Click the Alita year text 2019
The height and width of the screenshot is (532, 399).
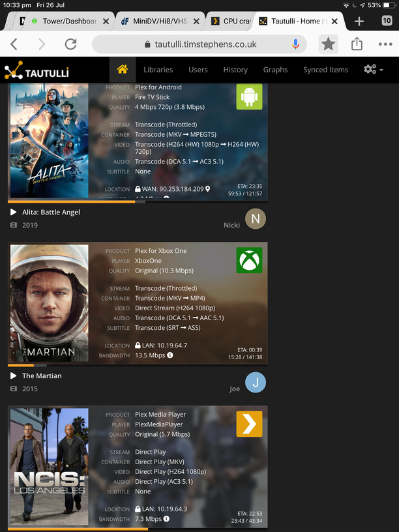[x=30, y=225]
